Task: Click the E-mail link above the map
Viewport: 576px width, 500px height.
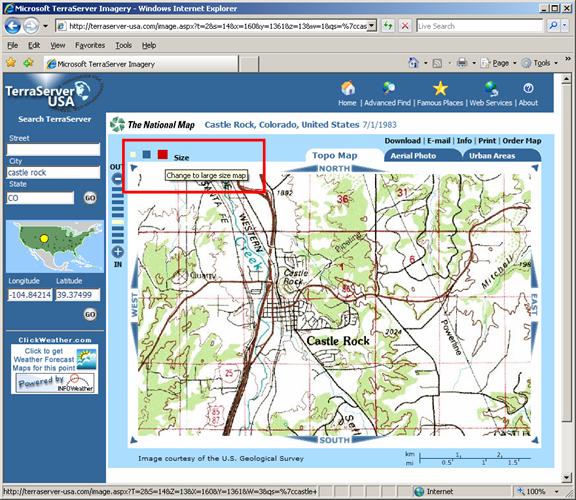Action: click(439, 141)
